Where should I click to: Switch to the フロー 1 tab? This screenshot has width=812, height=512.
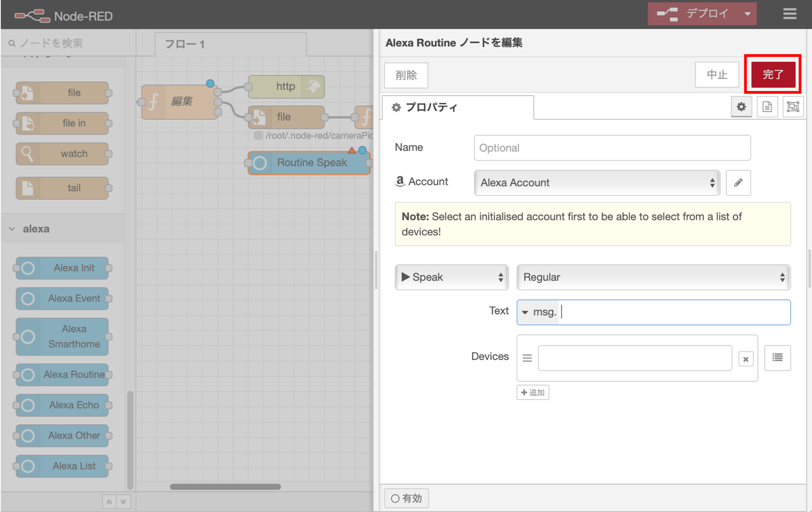pos(185,44)
